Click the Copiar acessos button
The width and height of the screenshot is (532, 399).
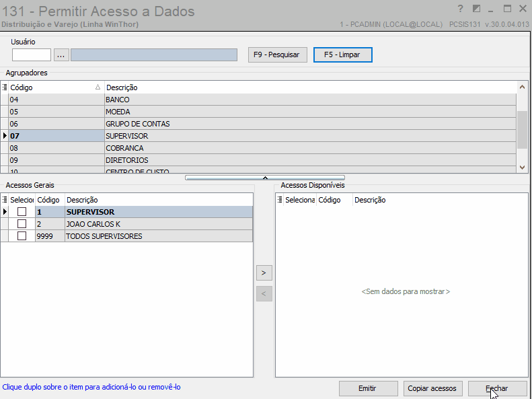[x=432, y=388]
